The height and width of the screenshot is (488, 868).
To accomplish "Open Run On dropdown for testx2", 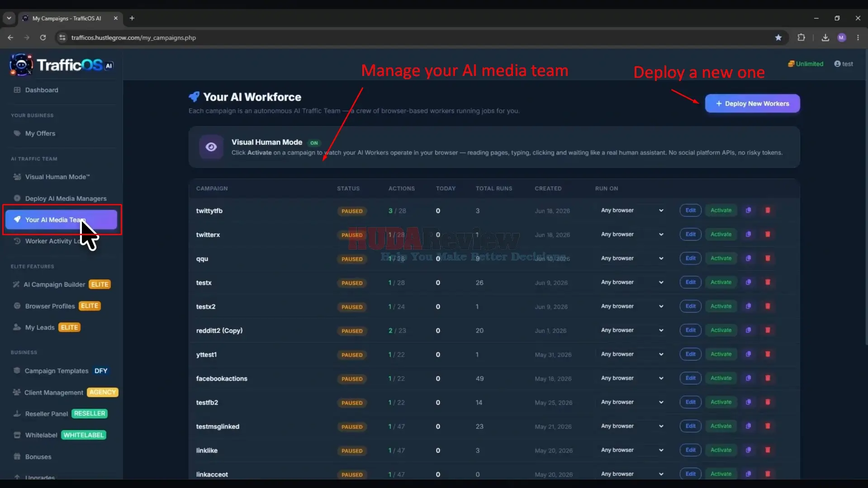I will 632,306.
